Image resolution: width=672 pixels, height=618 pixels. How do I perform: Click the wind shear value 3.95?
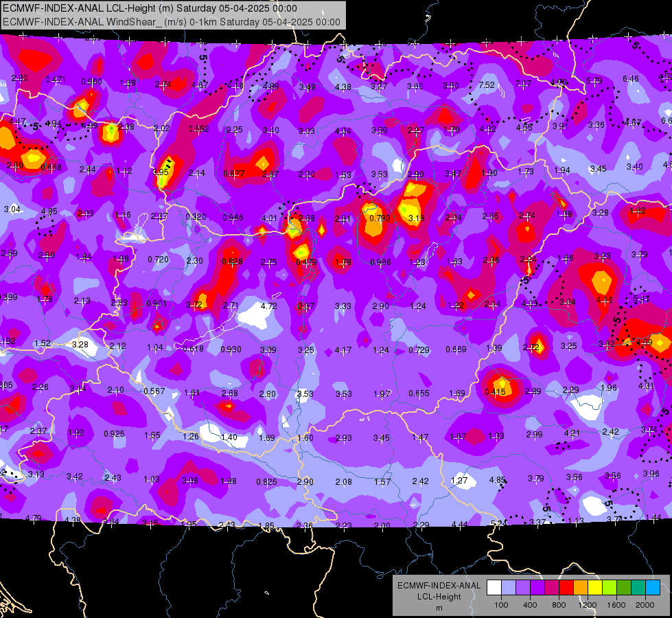pyautogui.click(x=161, y=172)
